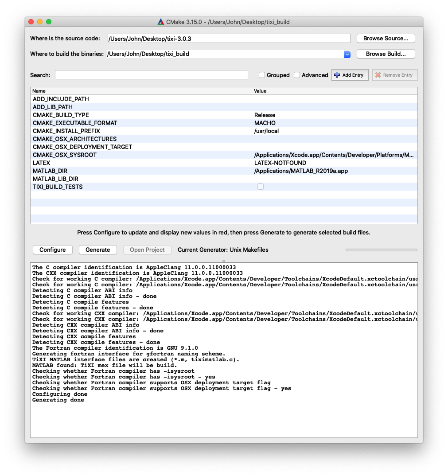Open the build binaries path dropdown
448x476 pixels.
[x=347, y=55]
